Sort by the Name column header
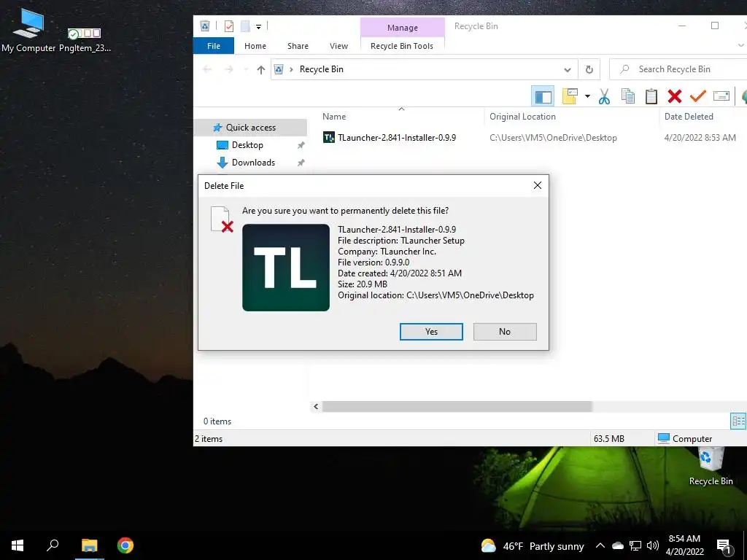The width and height of the screenshot is (747, 560). click(x=334, y=117)
